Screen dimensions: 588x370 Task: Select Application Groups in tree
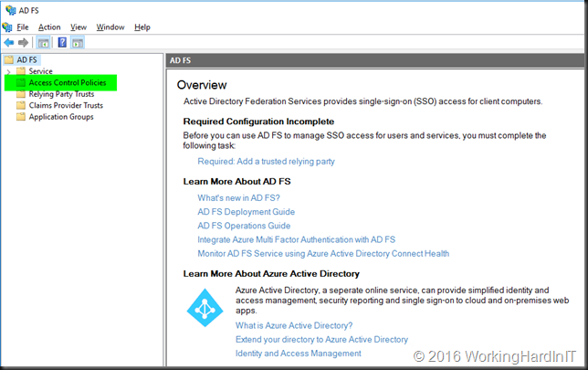[x=61, y=117]
